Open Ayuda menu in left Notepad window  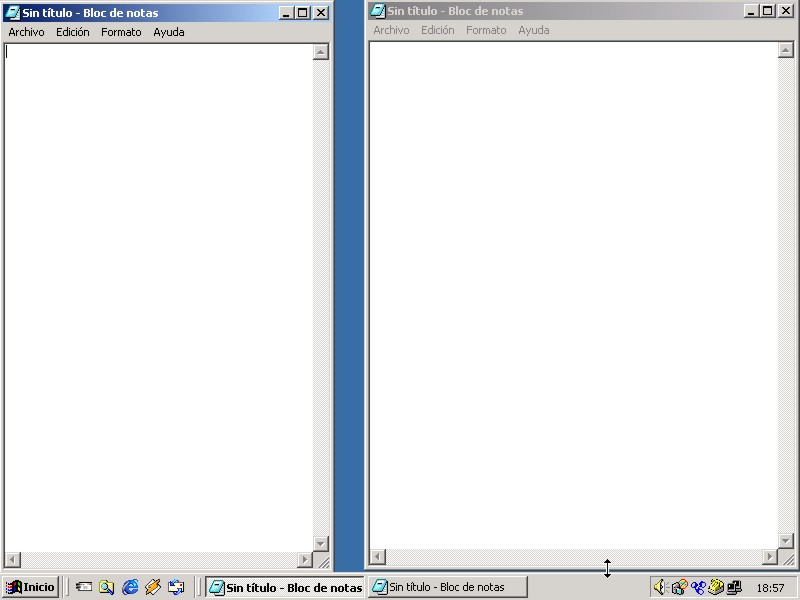169,32
